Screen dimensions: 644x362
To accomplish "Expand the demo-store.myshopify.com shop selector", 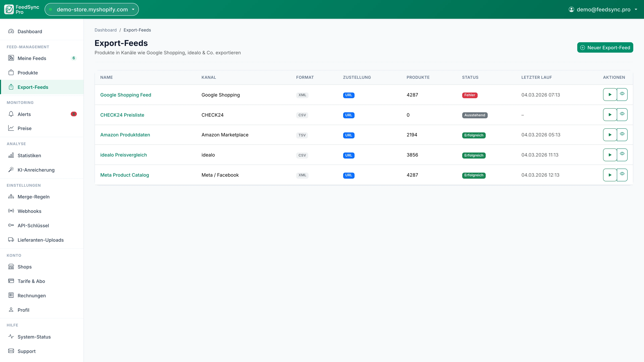I will [x=92, y=9].
